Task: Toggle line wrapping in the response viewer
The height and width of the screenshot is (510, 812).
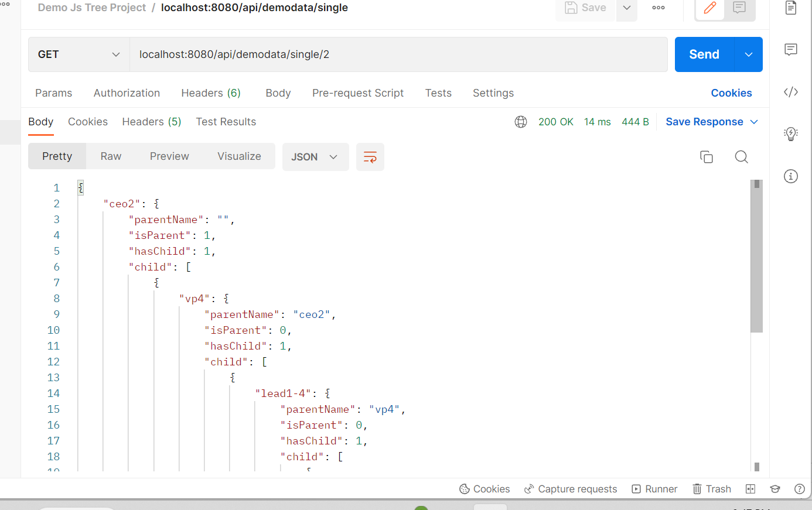Action: pyautogui.click(x=370, y=157)
